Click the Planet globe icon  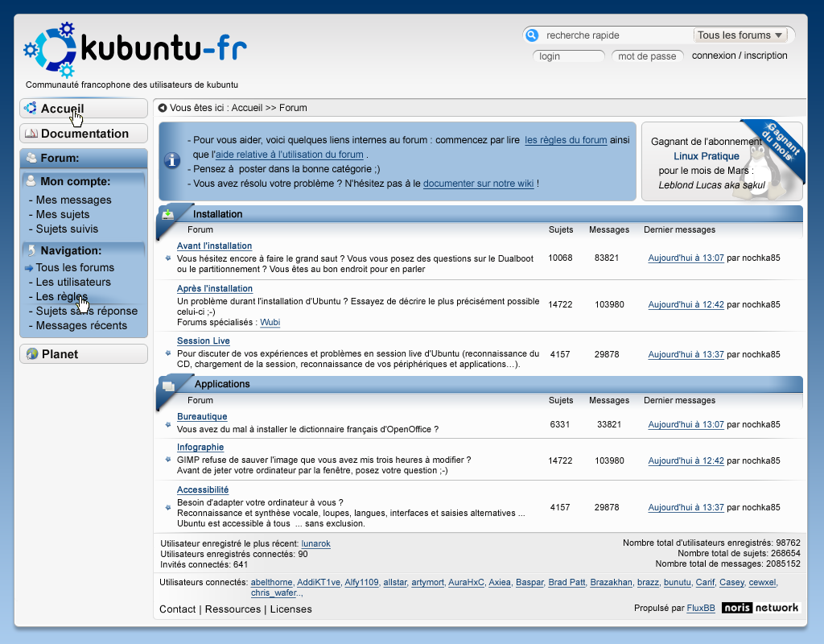point(31,354)
